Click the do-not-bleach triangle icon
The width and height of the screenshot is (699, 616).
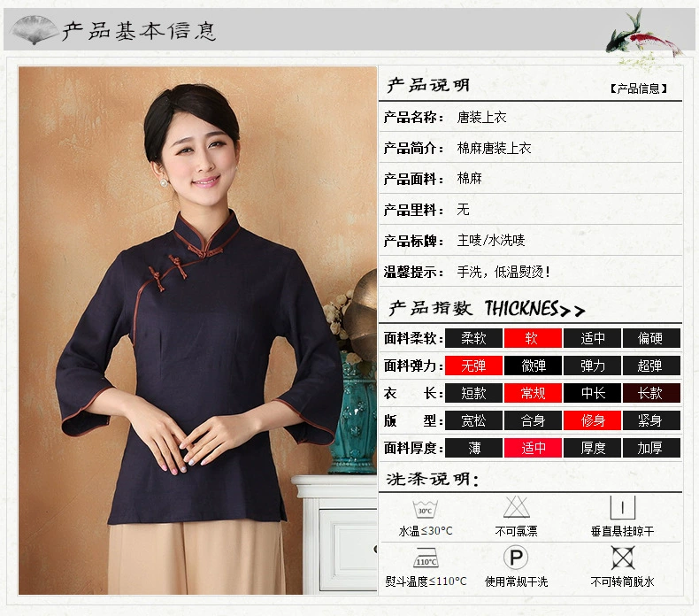click(x=516, y=507)
